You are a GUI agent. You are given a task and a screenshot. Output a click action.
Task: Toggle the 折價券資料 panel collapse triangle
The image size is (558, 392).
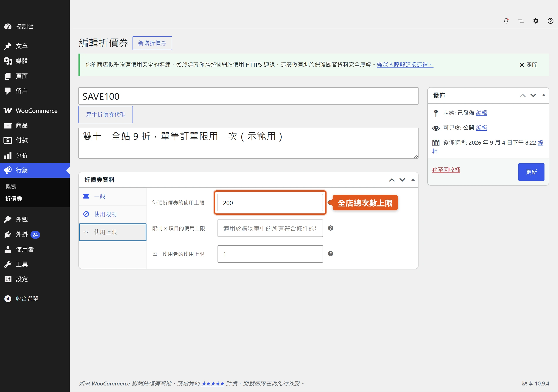pos(413,180)
